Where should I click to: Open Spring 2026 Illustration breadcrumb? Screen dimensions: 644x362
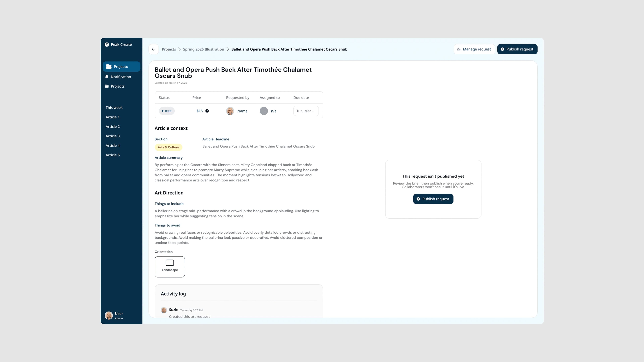point(203,49)
